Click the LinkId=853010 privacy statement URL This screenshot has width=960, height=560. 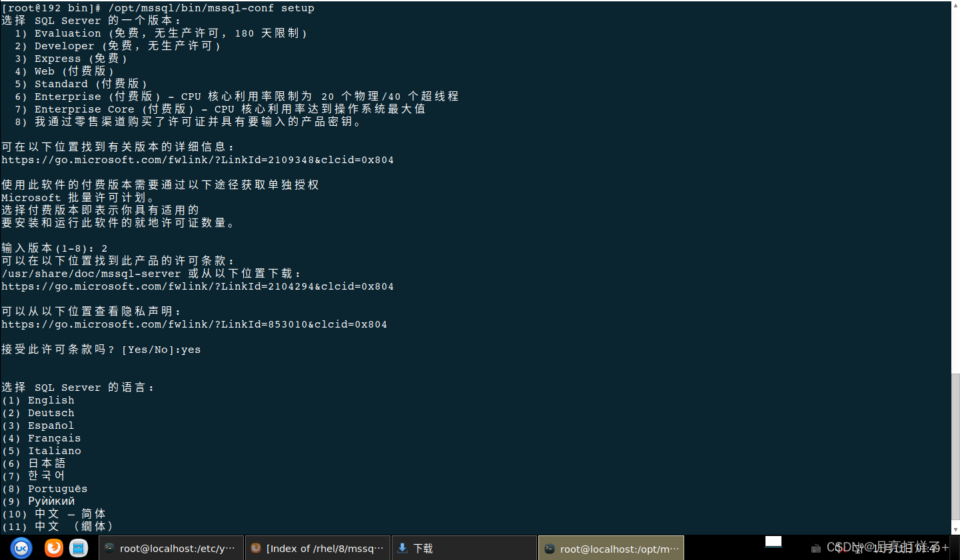tap(194, 324)
